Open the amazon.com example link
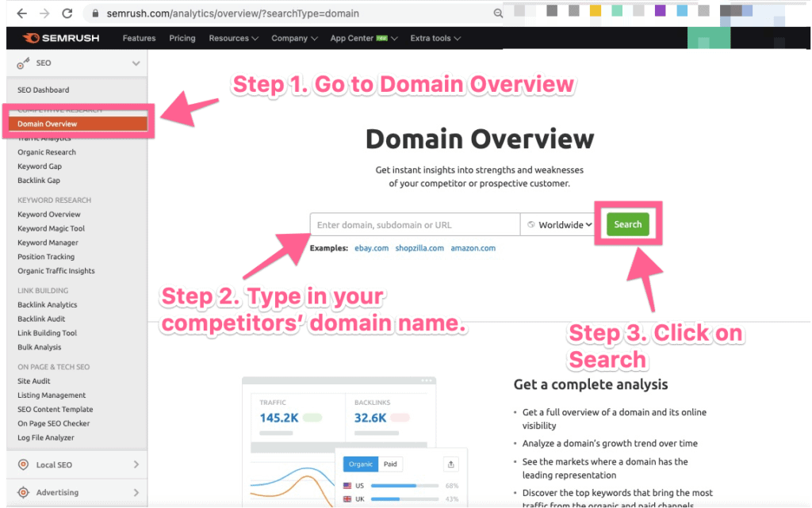The height and width of the screenshot is (508, 812). (x=473, y=248)
